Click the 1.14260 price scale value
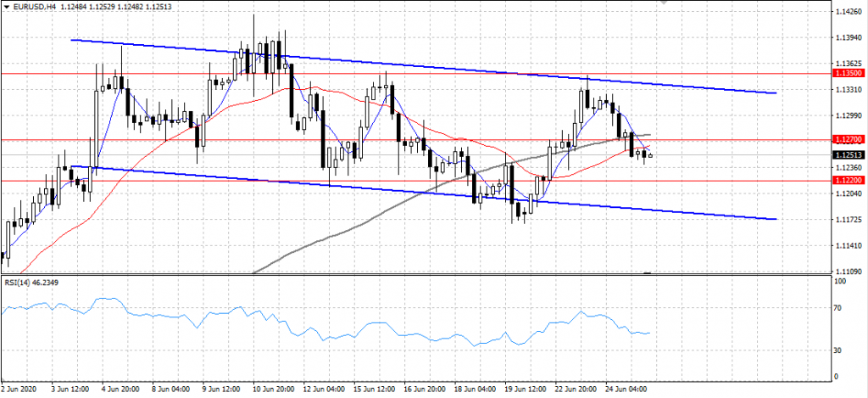The width and height of the screenshot is (868, 398). click(x=848, y=11)
